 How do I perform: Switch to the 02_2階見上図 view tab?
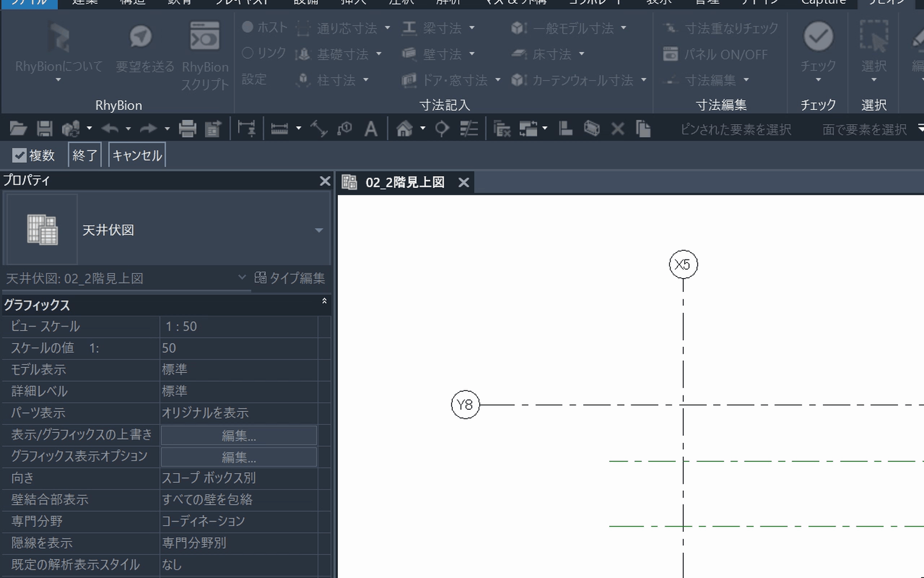pos(405,183)
